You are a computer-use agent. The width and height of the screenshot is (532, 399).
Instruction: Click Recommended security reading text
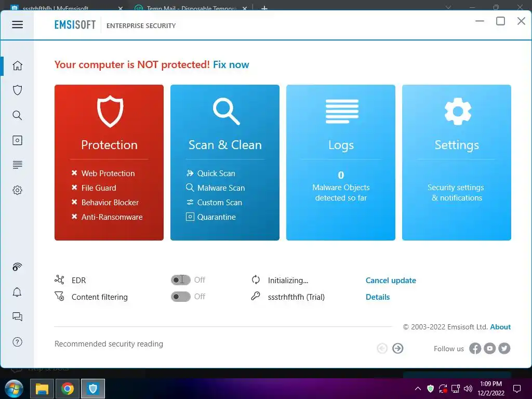[109, 344]
